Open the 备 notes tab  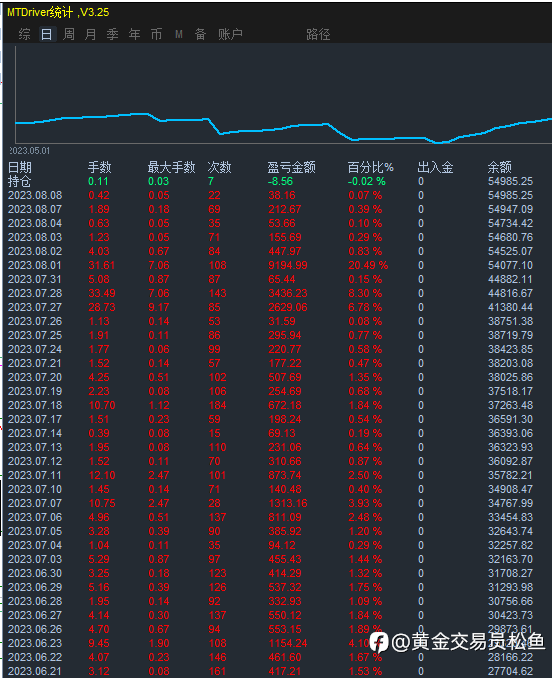tap(200, 34)
